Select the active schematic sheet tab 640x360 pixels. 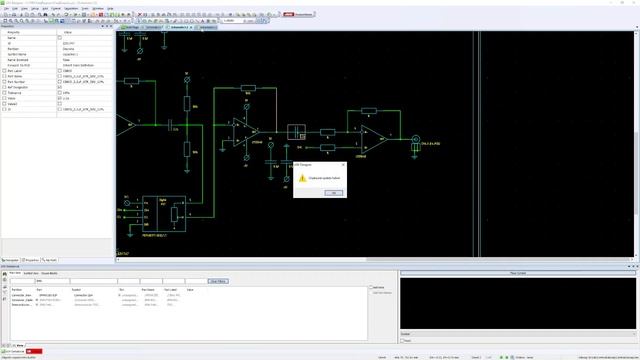pyautogui.click(x=180, y=27)
